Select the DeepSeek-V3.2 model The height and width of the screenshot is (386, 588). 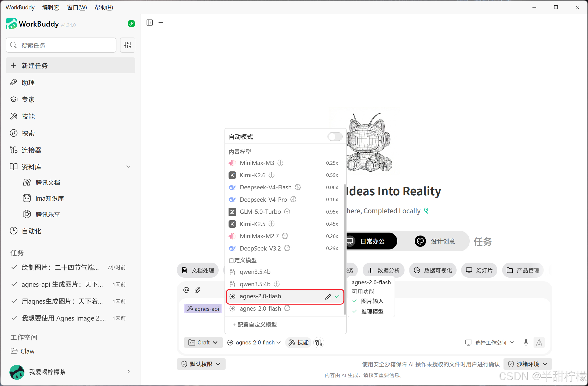click(x=285, y=248)
